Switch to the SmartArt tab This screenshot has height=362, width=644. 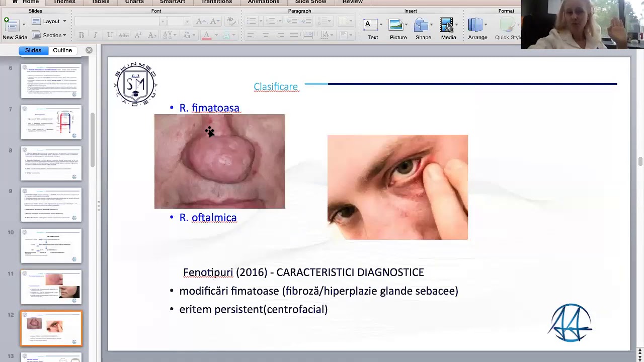[x=173, y=2]
